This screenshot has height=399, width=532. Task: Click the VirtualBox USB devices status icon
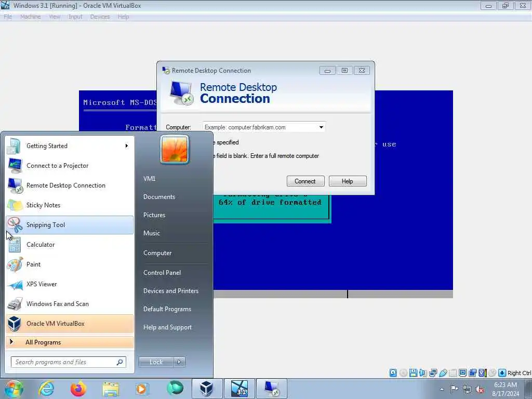point(443,373)
